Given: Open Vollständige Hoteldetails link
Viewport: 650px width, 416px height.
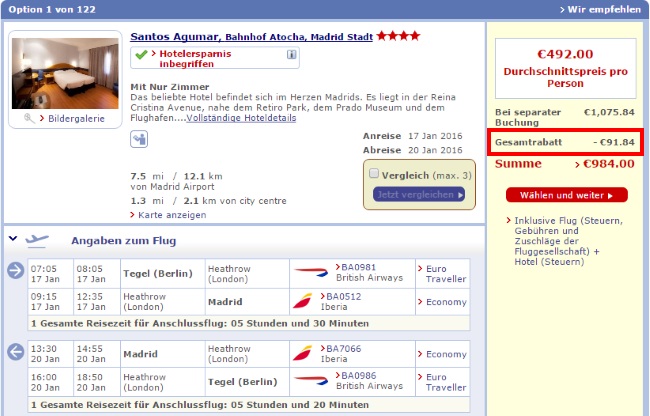Looking at the screenshot, I should click(241, 118).
